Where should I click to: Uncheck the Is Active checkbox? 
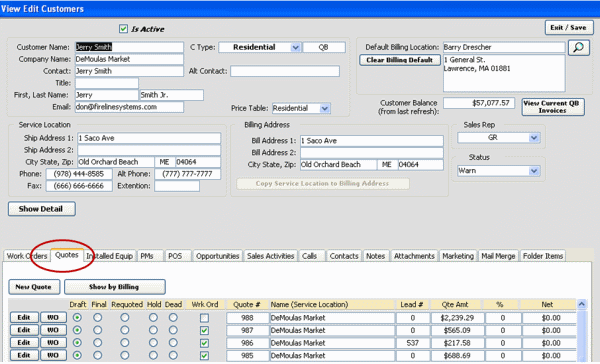click(123, 29)
